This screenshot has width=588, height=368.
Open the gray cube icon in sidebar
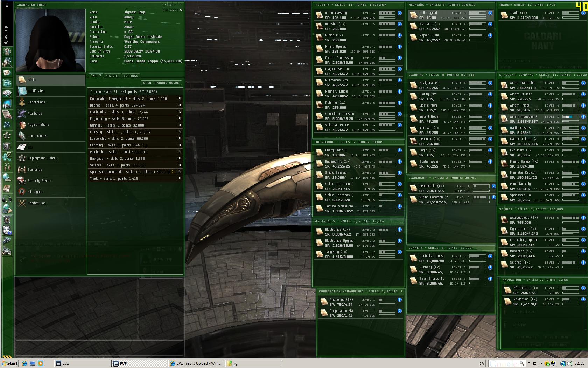point(7,146)
